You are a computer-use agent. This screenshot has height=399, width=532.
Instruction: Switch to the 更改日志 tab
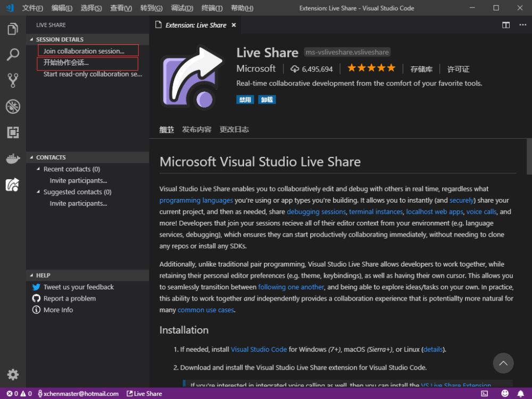(234, 129)
